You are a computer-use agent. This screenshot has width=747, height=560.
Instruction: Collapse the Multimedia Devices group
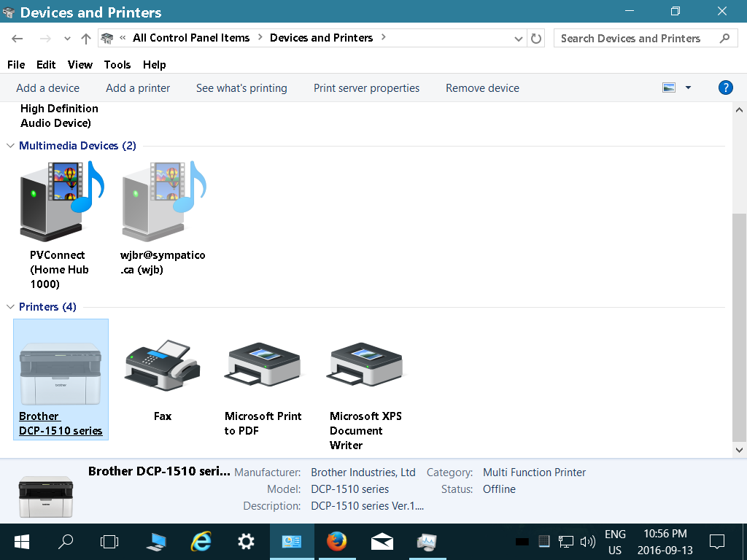[x=10, y=146]
